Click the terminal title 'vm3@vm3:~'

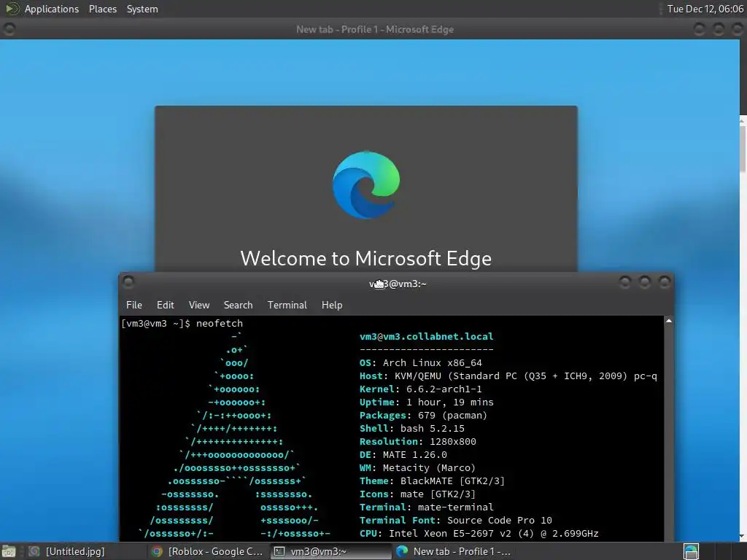[398, 284]
